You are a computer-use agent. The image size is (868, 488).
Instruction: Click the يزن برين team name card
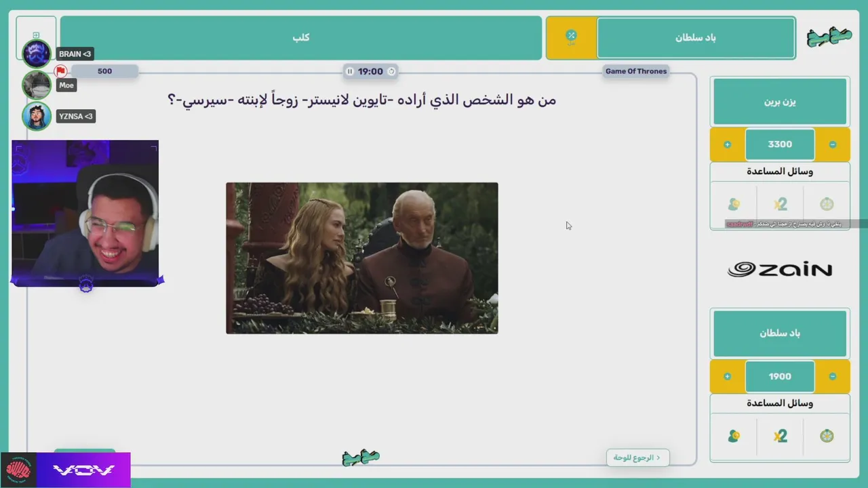[780, 102]
